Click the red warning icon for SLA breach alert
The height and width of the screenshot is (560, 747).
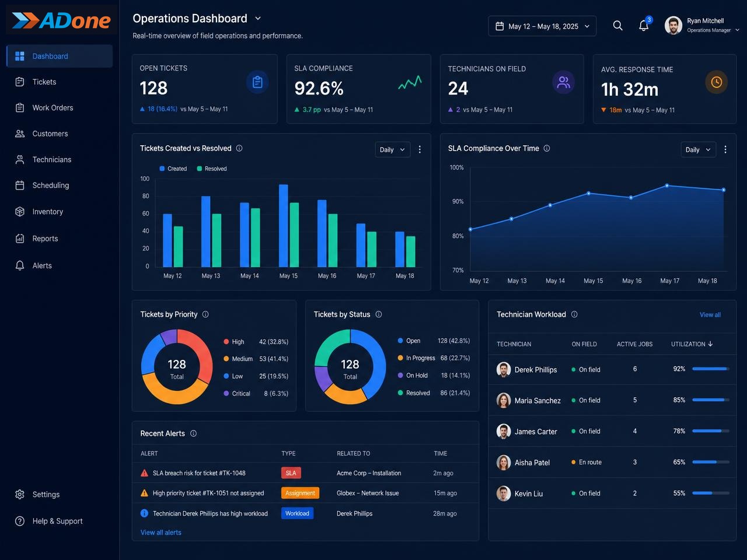tap(145, 473)
